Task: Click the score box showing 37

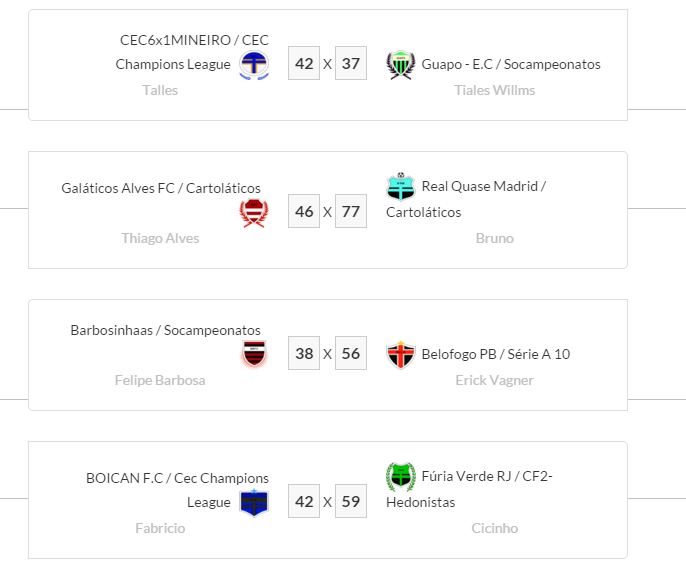Action: tap(351, 64)
